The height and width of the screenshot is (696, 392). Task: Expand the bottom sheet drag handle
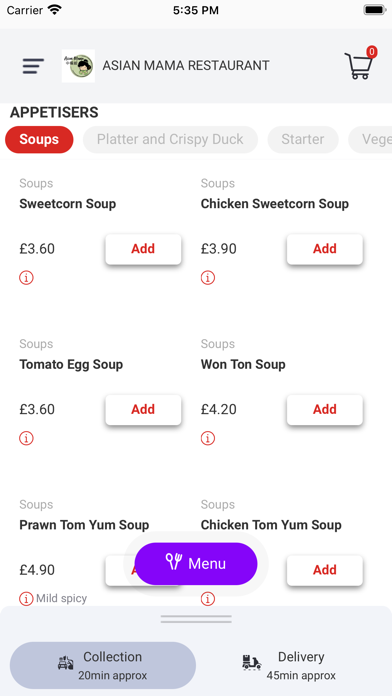click(196, 619)
